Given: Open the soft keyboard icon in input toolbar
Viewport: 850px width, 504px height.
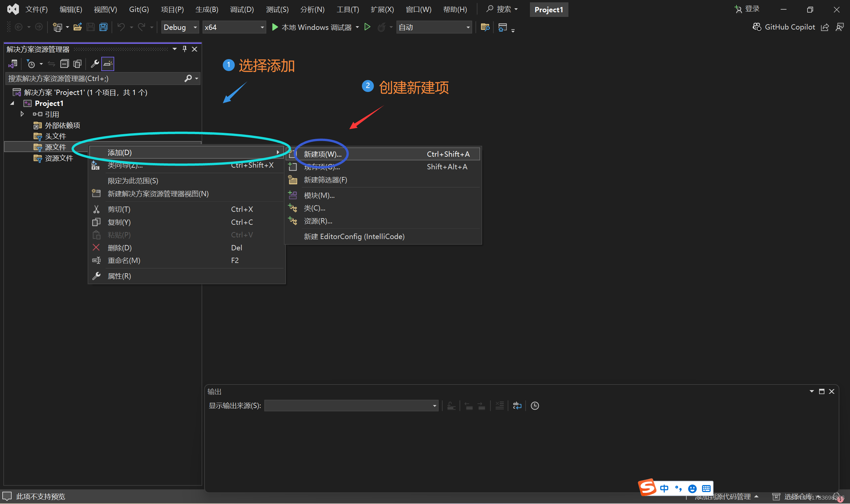Looking at the screenshot, I should coord(706,488).
